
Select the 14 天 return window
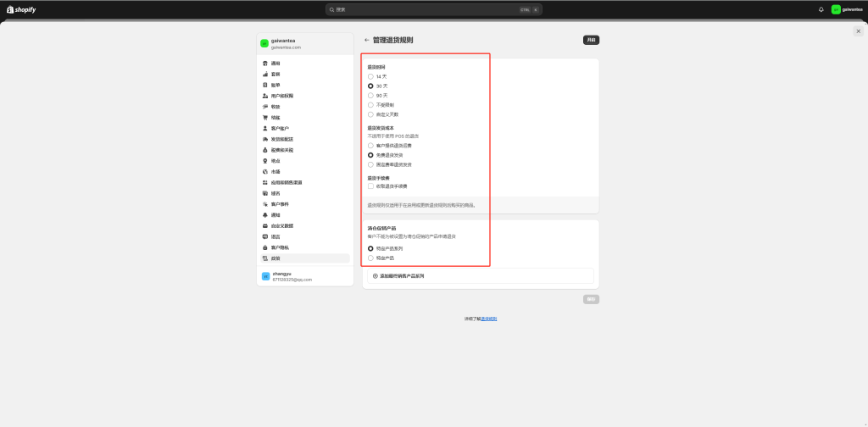point(371,77)
